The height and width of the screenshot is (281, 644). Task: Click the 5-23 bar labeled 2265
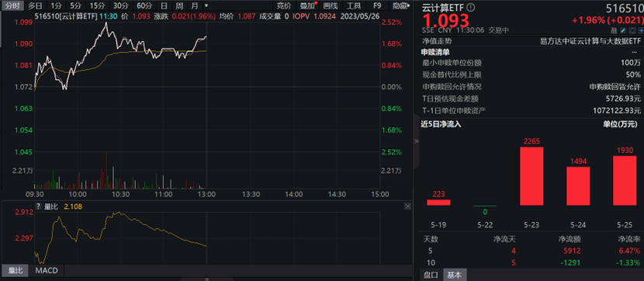point(531,176)
